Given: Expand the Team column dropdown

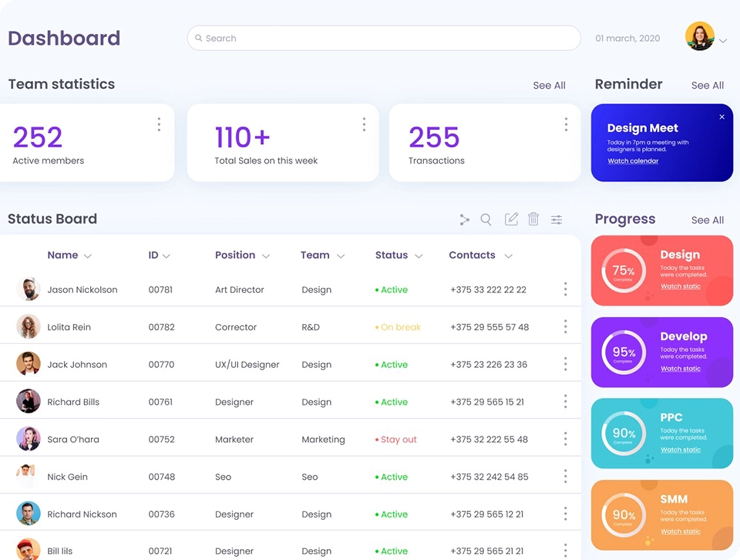Looking at the screenshot, I should [x=340, y=256].
